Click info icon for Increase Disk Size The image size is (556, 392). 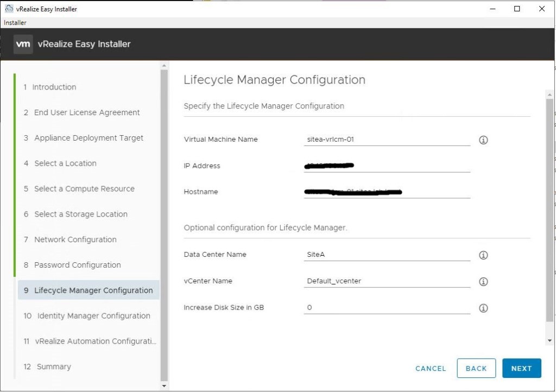pos(483,308)
